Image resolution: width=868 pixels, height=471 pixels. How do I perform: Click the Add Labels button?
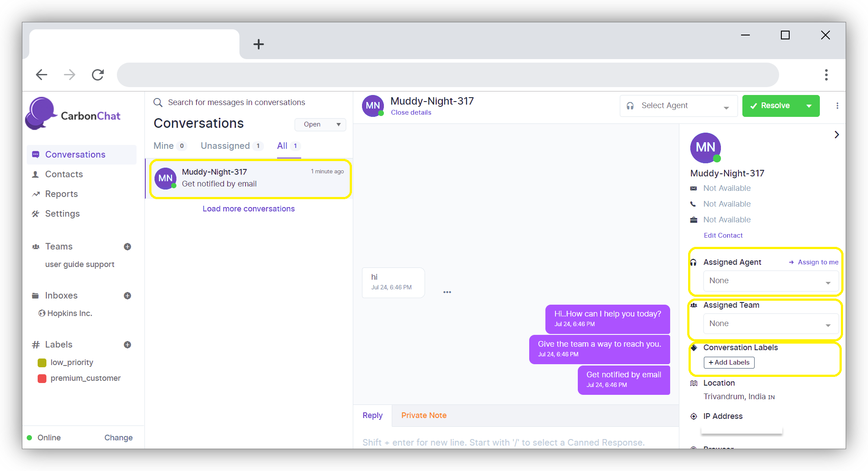pos(729,362)
